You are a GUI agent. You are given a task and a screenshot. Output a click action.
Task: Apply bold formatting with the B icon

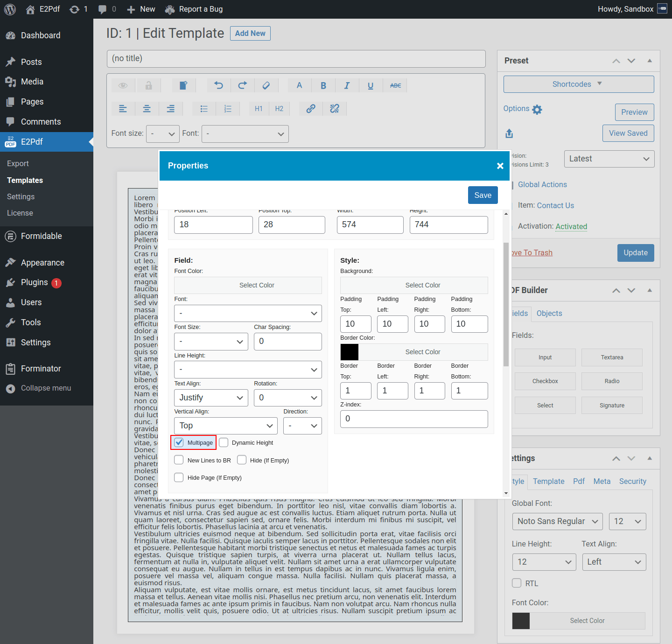[x=323, y=85]
